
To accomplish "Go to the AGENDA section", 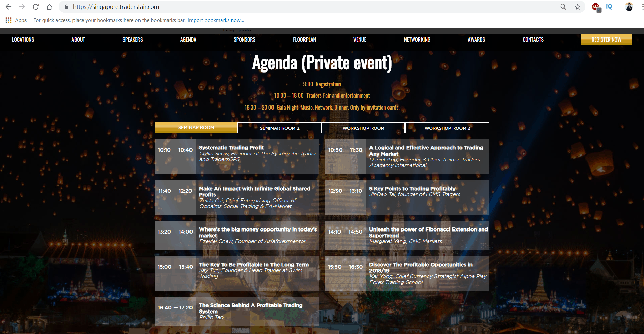I will pos(188,39).
